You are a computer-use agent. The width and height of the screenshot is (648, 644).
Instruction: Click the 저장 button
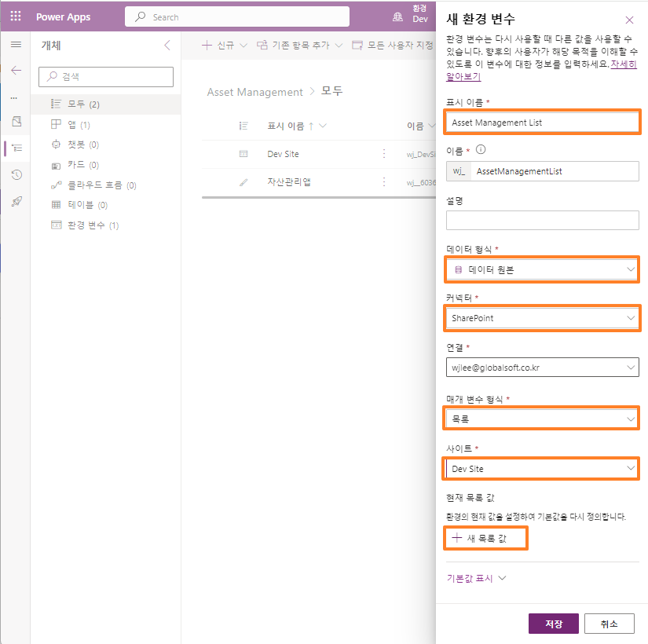point(554,624)
